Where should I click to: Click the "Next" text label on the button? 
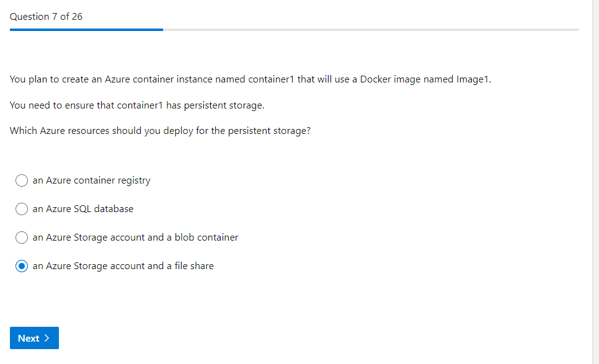[29, 338]
